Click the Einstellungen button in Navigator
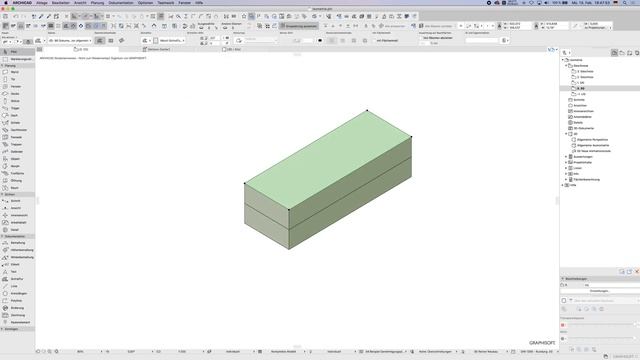The width and height of the screenshot is (640, 360). [599, 291]
